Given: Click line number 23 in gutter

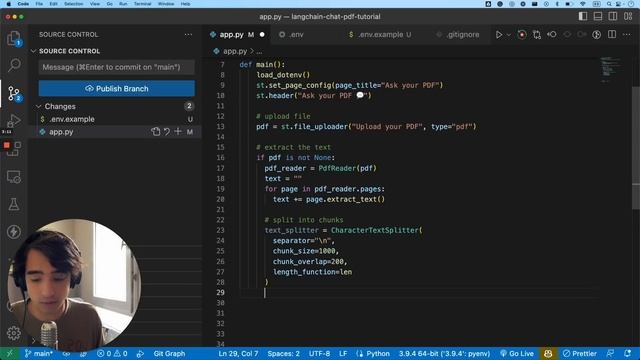Looking at the screenshot, I should (220, 230).
